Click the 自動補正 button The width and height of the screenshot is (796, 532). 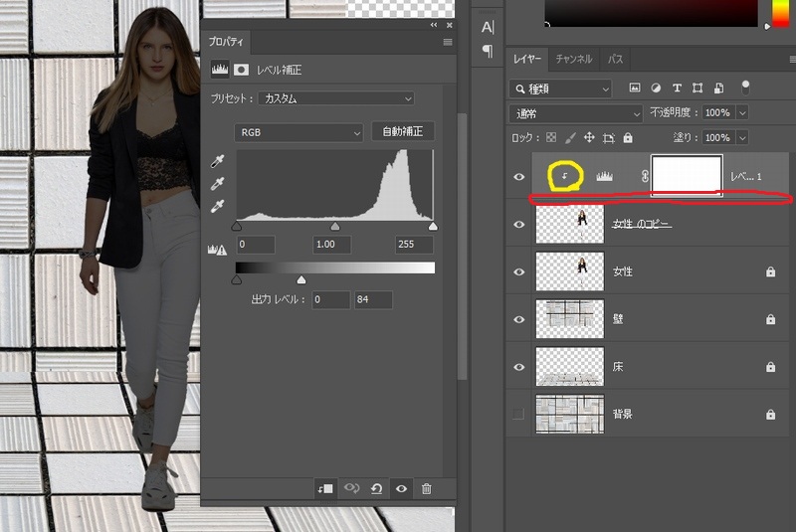[x=403, y=131]
